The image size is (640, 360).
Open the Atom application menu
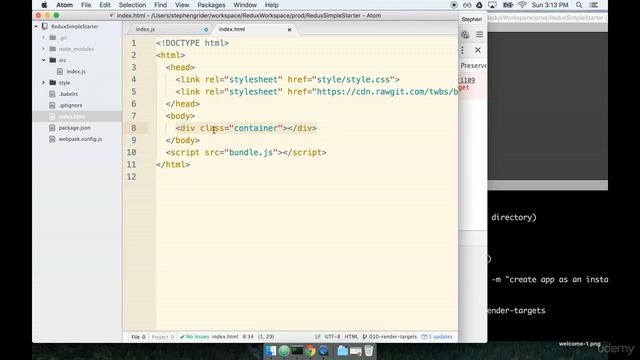(x=64, y=5)
